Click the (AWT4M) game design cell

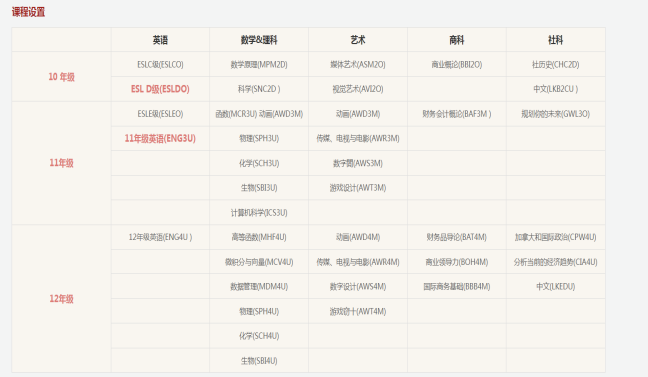pyautogui.click(x=358, y=311)
